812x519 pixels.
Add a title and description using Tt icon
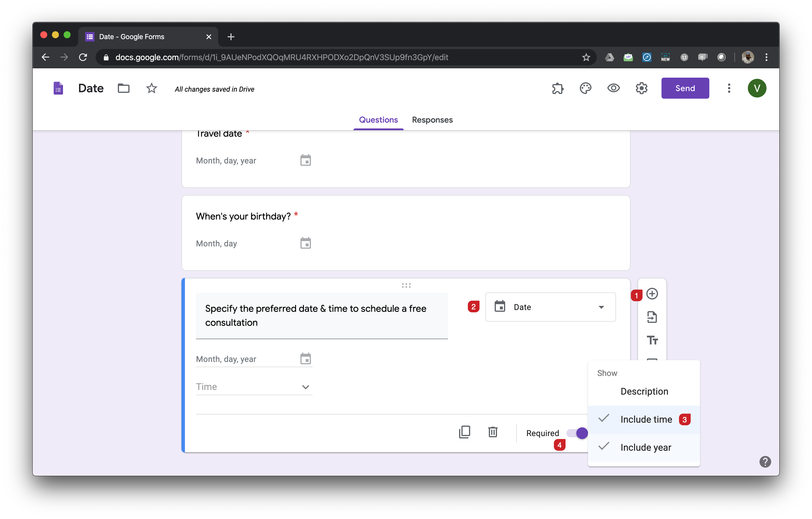pos(652,340)
